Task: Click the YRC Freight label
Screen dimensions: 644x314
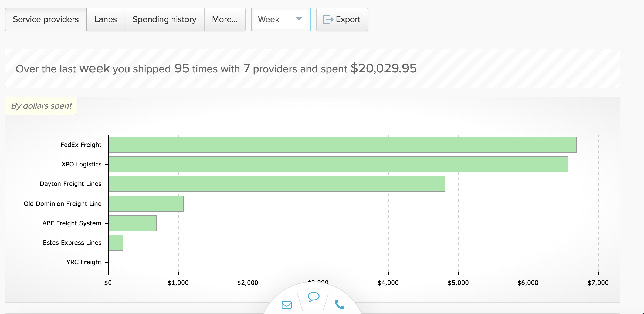Action: click(84, 262)
